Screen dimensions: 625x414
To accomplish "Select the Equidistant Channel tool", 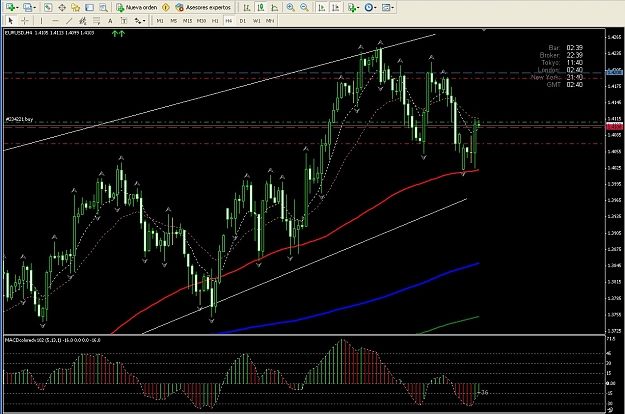I will tap(83, 21).
